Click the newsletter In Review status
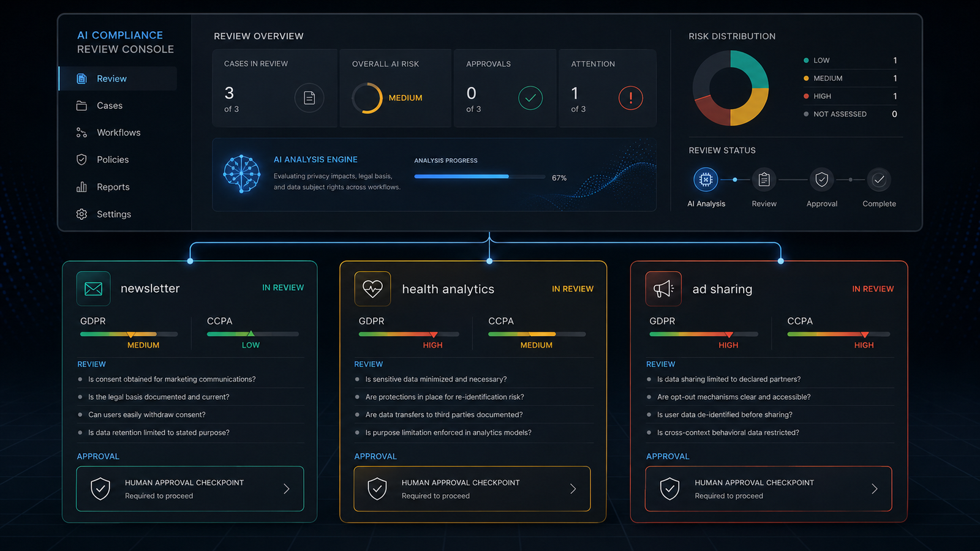Screen dimensions: 980x551 tap(283, 288)
